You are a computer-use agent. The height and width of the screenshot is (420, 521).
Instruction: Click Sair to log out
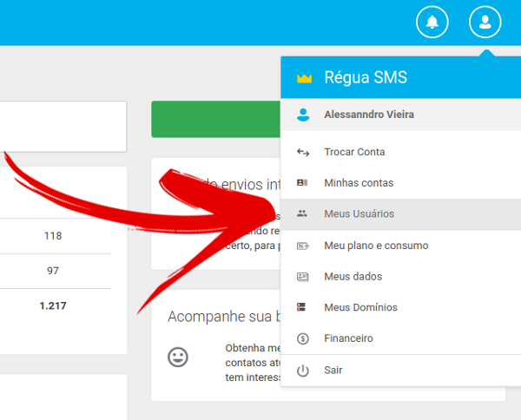click(x=333, y=371)
